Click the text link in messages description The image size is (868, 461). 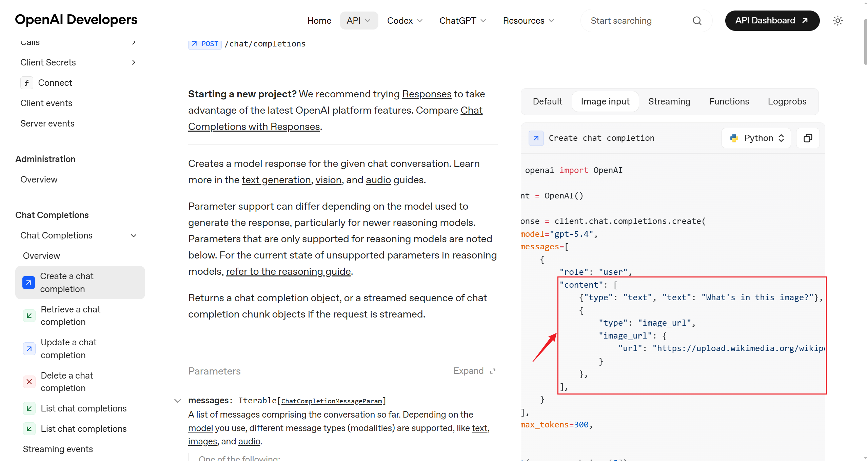tap(480, 428)
